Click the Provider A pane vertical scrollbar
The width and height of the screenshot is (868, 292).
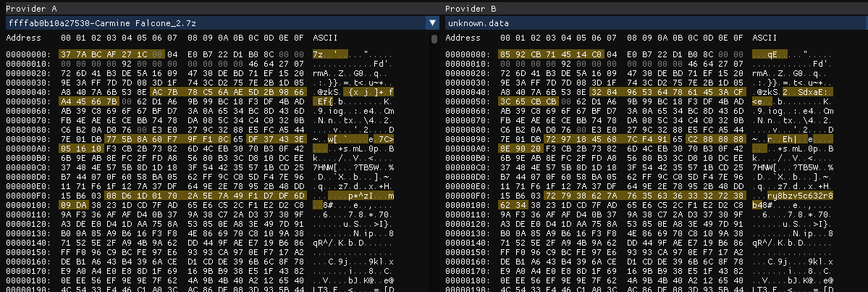(x=434, y=39)
